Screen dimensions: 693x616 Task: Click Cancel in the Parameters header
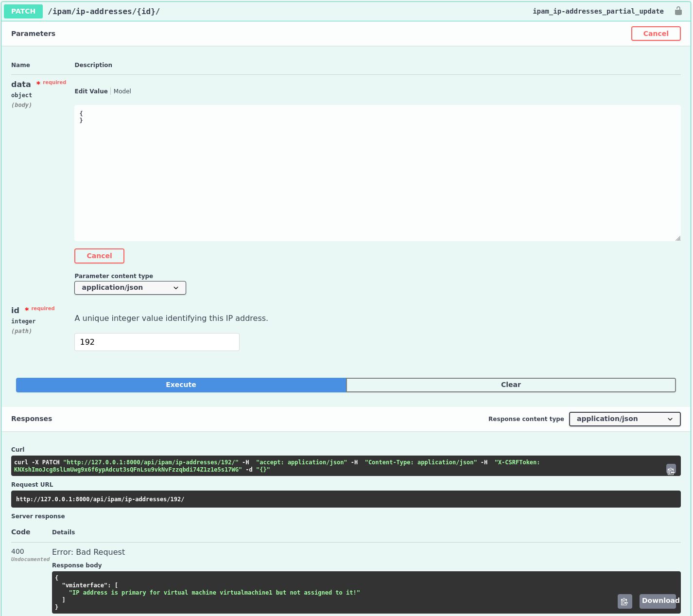coord(656,33)
